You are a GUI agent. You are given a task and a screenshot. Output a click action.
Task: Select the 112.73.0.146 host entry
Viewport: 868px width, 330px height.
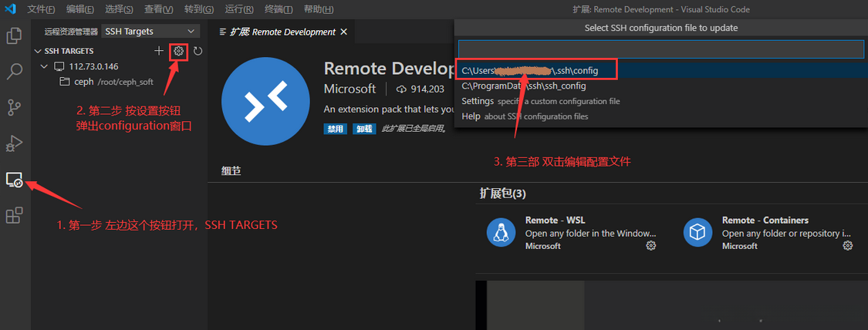pyautogui.click(x=93, y=66)
